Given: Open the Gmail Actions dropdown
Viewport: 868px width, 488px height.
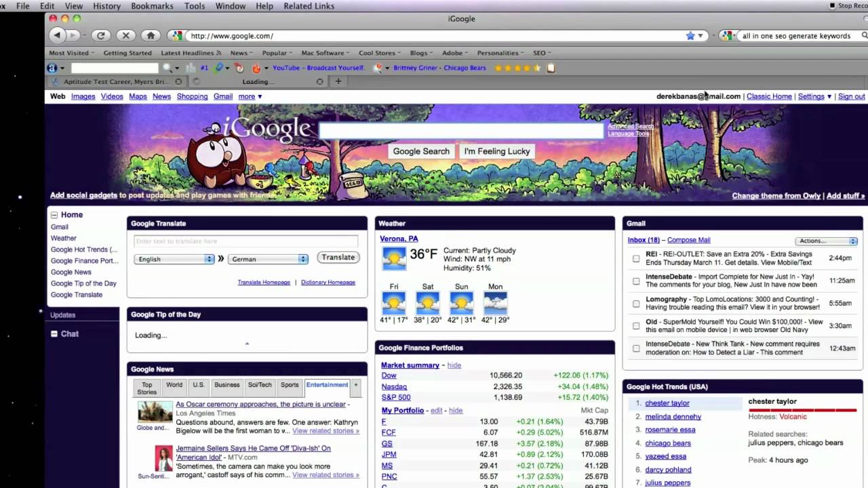Looking at the screenshot, I should (x=826, y=241).
